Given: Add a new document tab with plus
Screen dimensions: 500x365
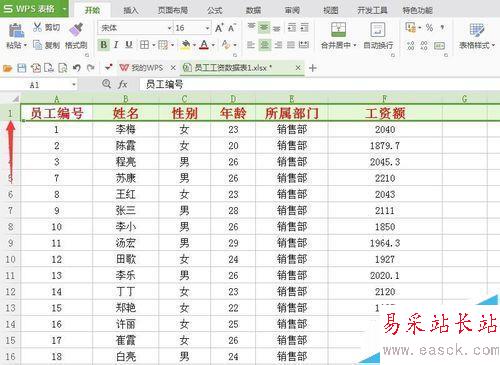Looking at the screenshot, I should coord(313,68).
